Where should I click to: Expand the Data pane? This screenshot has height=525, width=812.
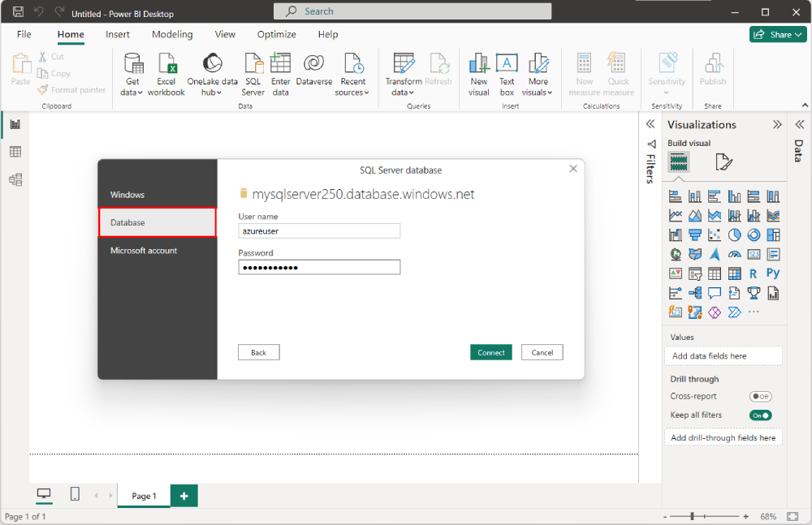click(800, 124)
